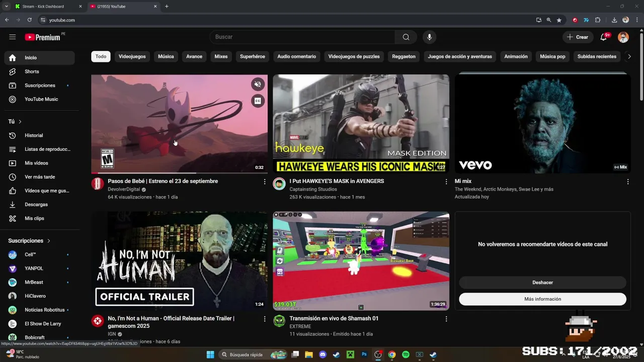Expand the Tú section
Screen dimensions: 644x362
click(x=15, y=122)
